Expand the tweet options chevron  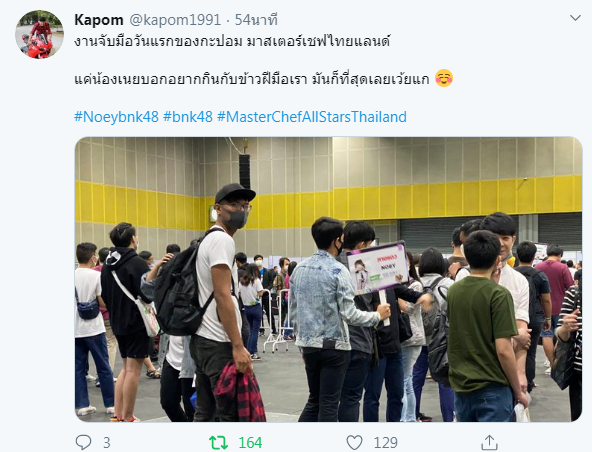(575, 18)
